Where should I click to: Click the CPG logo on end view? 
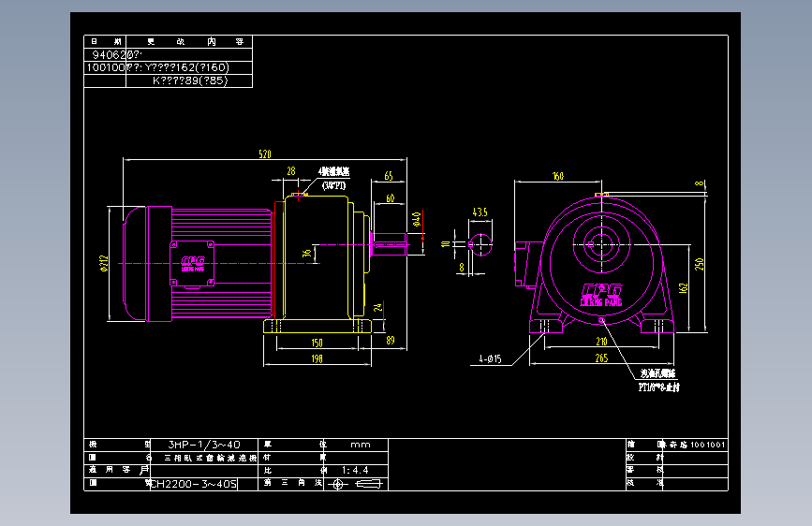(x=601, y=295)
